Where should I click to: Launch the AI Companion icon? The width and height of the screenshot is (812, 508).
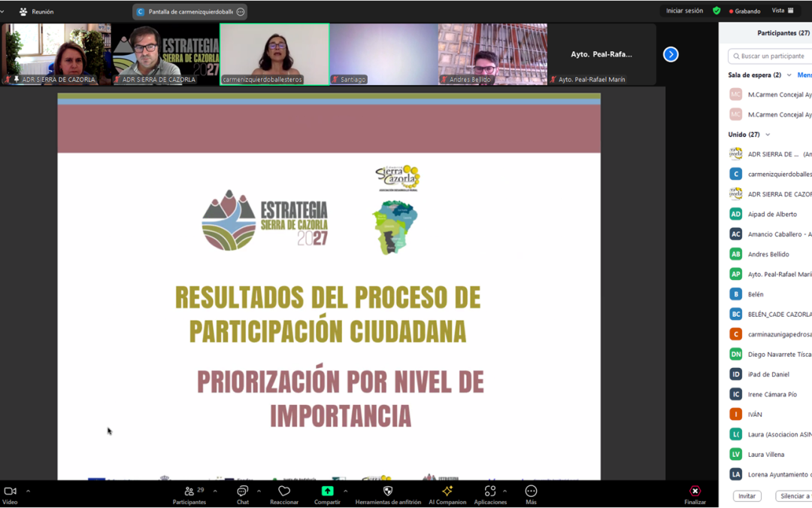point(447,491)
